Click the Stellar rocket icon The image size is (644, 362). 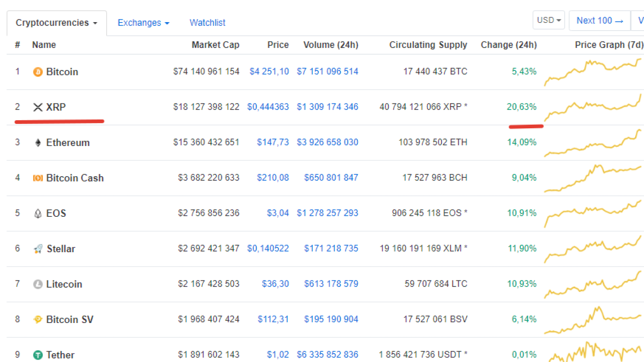click(x=38, y=249)
